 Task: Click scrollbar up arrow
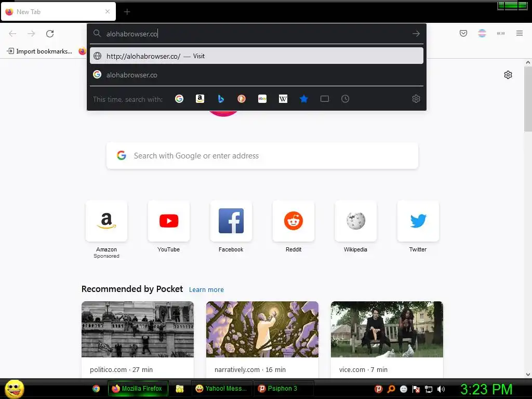(x=528, y=62)
